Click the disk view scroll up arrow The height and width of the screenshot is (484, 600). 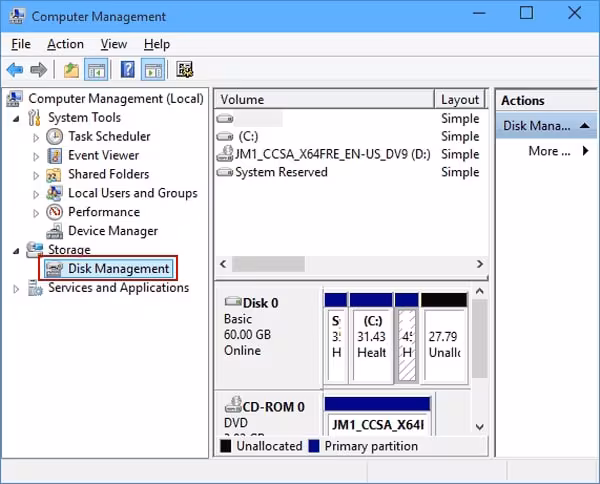point(479,292)
